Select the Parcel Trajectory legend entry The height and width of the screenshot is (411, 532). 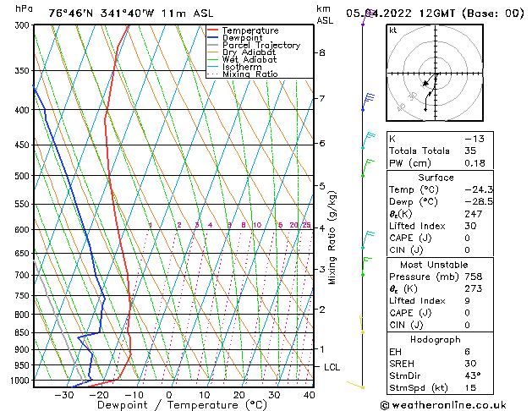point(261,46)
